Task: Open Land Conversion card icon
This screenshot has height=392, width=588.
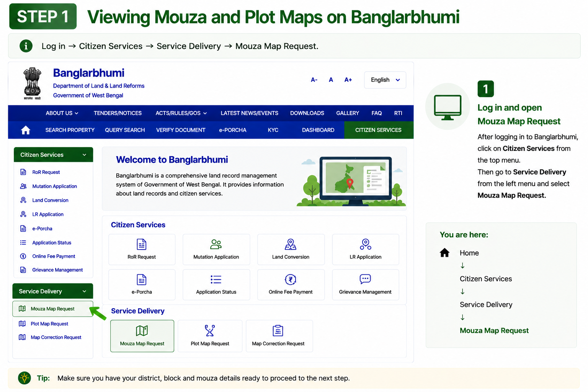Action: [291, 244]
